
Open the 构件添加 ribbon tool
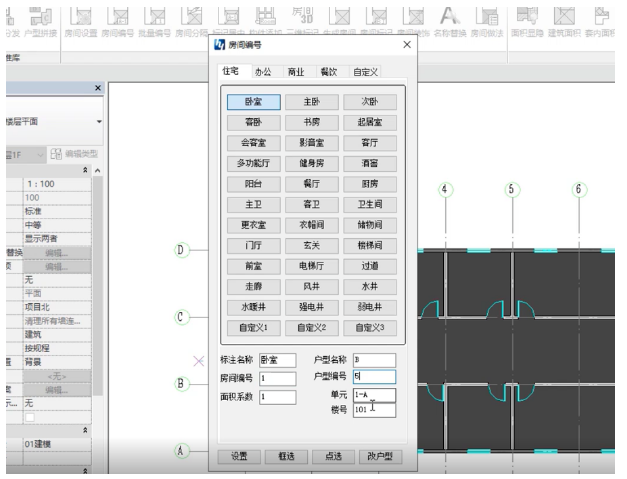[266, 19]
